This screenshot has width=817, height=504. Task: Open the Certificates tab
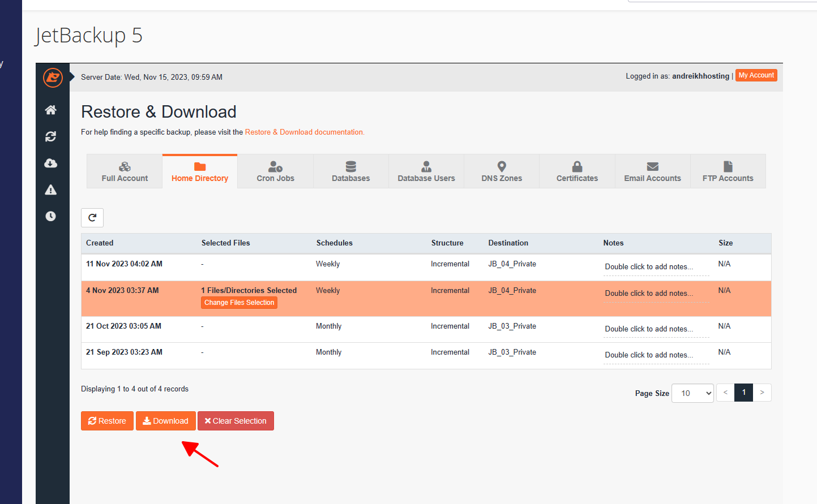click(x=577, y=171)
